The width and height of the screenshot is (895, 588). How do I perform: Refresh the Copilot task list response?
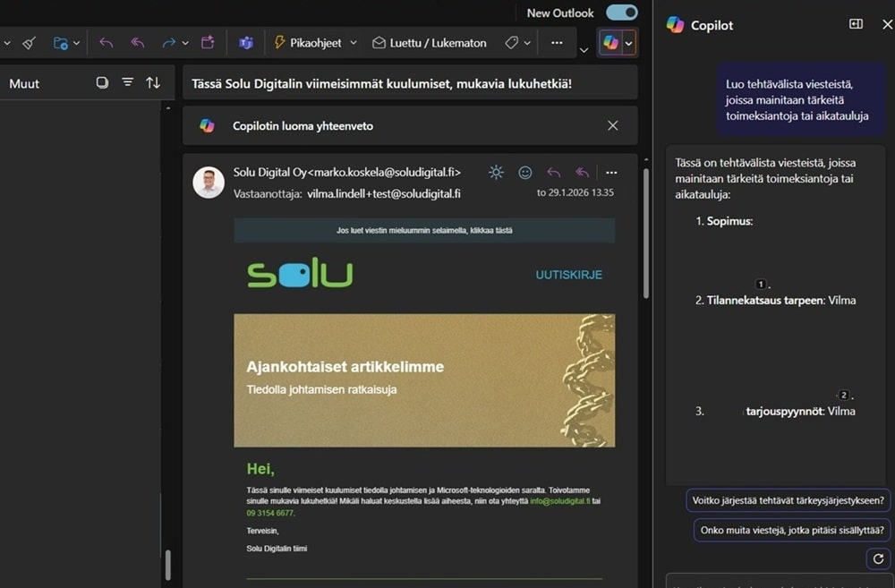click(878, 558)
